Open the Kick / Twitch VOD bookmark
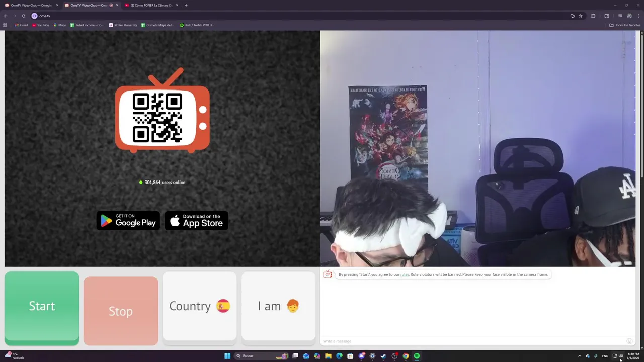The width and height of the screenshot is (644, 362). 197,25
